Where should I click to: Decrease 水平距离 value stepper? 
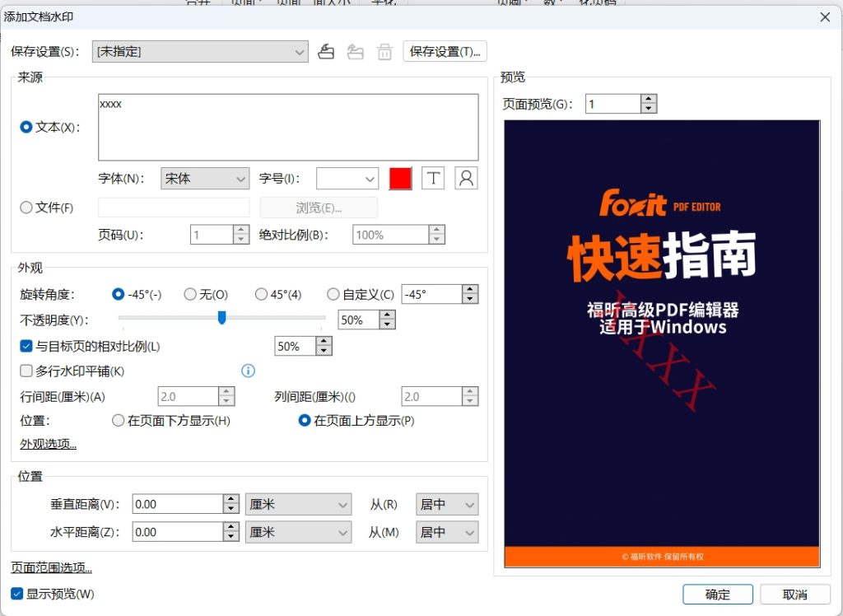point(231,537)
